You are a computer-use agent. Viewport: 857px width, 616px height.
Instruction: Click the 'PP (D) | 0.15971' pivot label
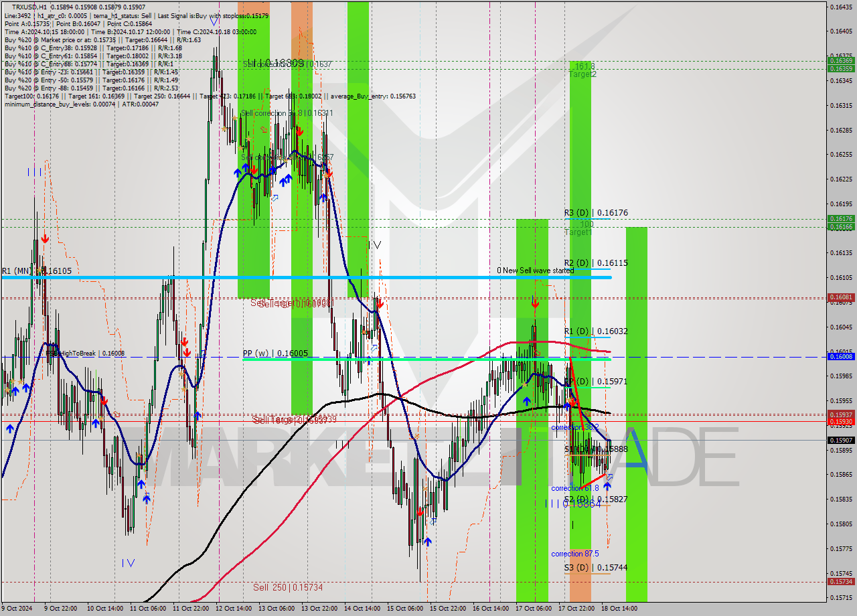click(x=596, y=382)
